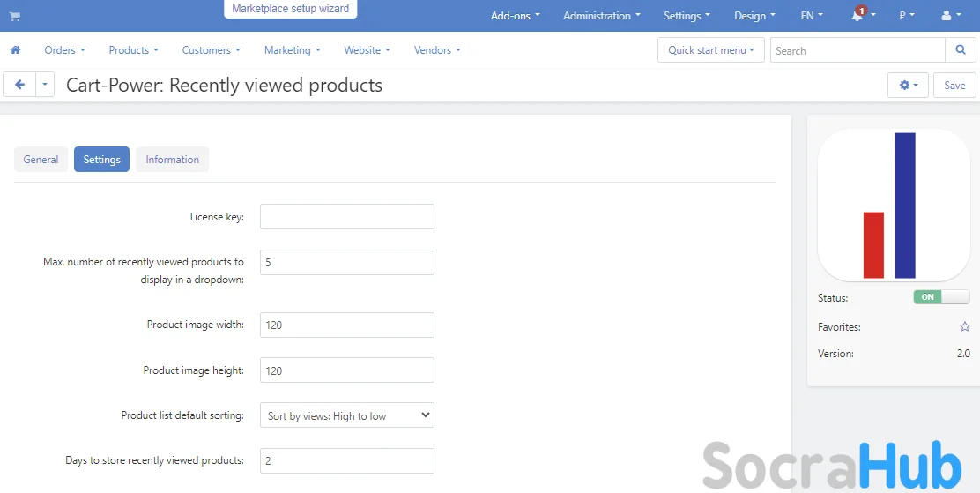Click the back arrow button
Screen dimensions: 980x493
pos(19,85)
